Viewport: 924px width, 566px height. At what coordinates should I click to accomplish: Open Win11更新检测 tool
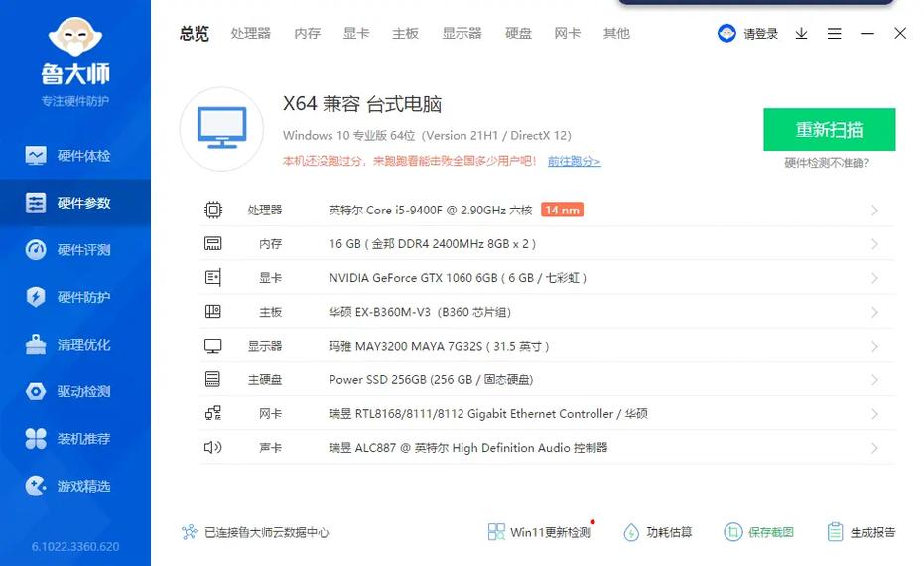pos(539,532)
